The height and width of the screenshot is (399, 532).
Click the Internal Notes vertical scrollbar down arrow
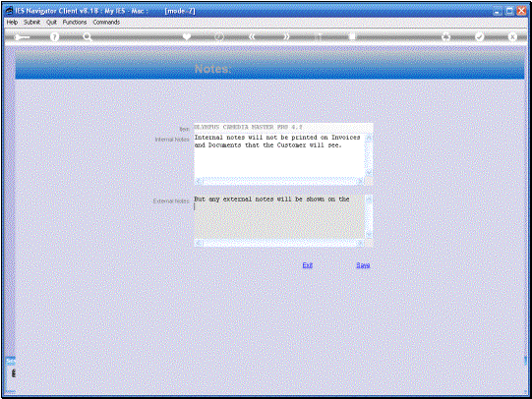pos(369,174)
